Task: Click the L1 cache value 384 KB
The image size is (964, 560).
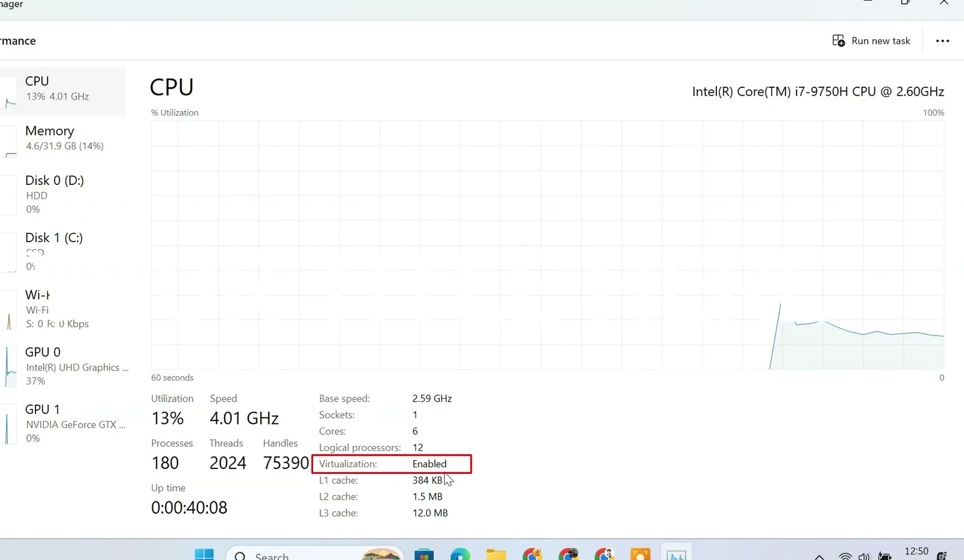Action: (x=428, y=481)
